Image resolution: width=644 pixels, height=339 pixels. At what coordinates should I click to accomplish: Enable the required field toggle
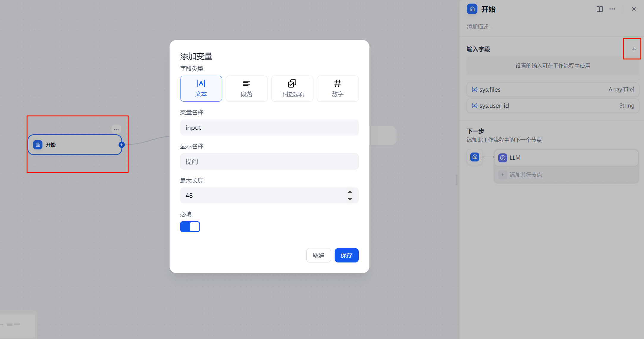190,226
